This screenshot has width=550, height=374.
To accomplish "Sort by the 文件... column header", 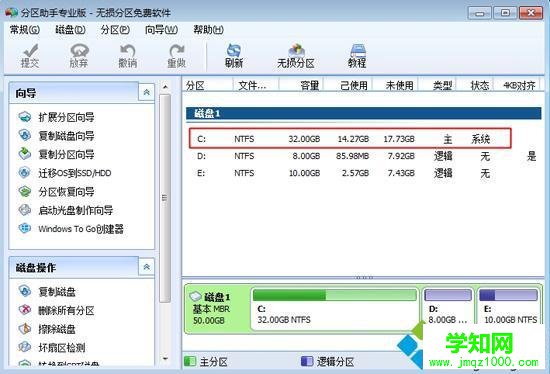I will tap(256, 85).
